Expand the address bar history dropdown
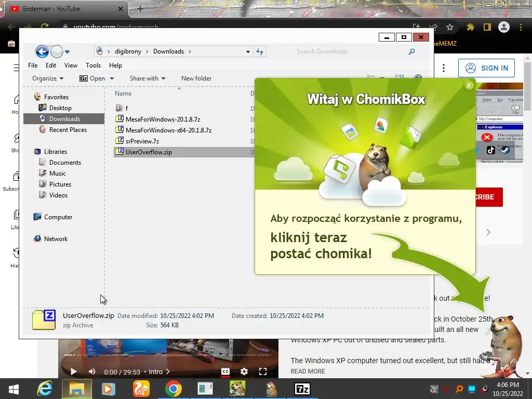 (x=248, y=51)
